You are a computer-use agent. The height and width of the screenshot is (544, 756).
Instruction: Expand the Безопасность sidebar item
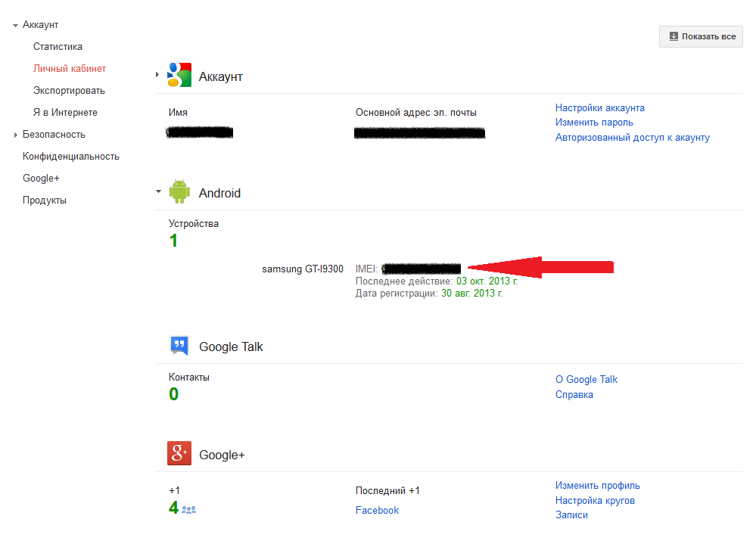[15, 135]
